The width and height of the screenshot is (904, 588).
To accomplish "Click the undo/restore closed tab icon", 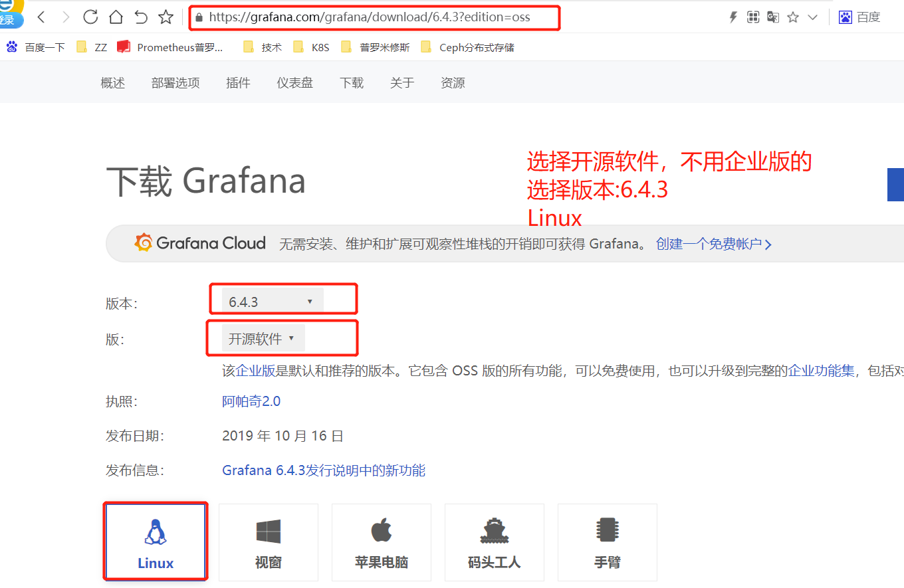I will pos(140,17).
